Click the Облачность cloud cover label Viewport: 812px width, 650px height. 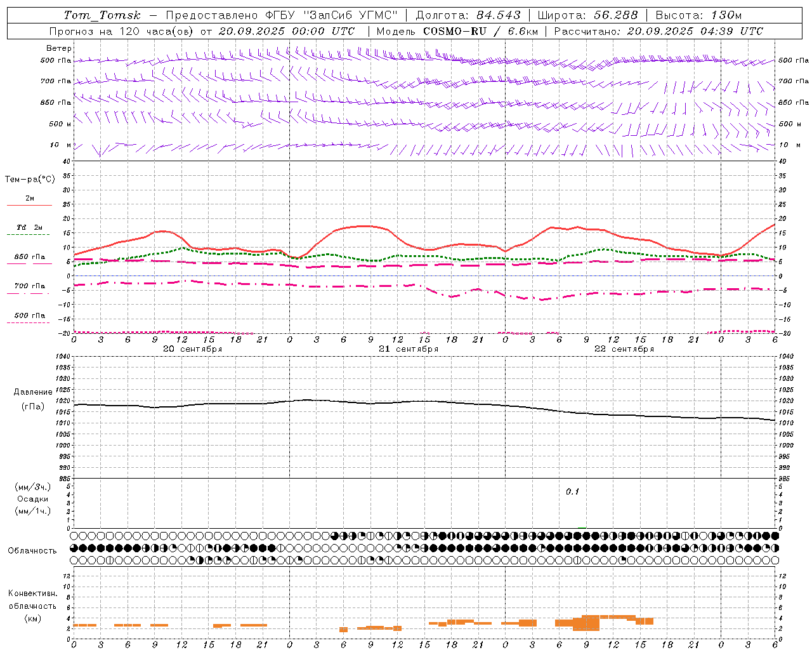point(32,551)
